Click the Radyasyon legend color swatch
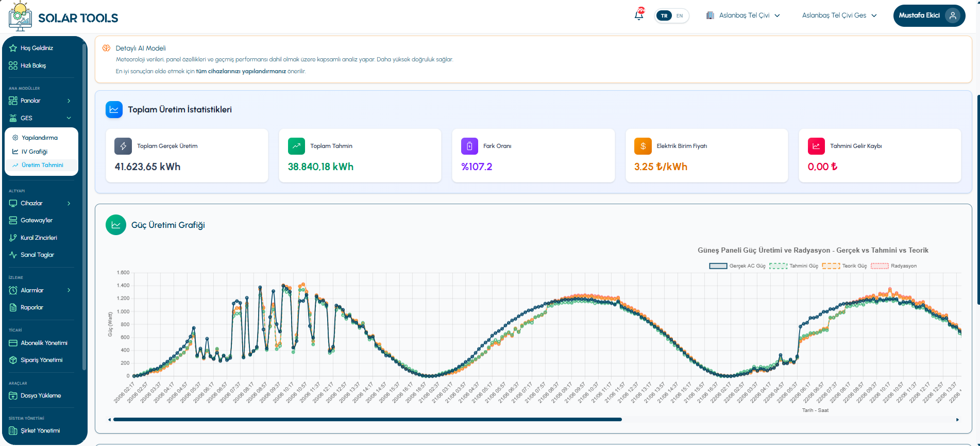The image size is (980, 446). tap(880, 266)
